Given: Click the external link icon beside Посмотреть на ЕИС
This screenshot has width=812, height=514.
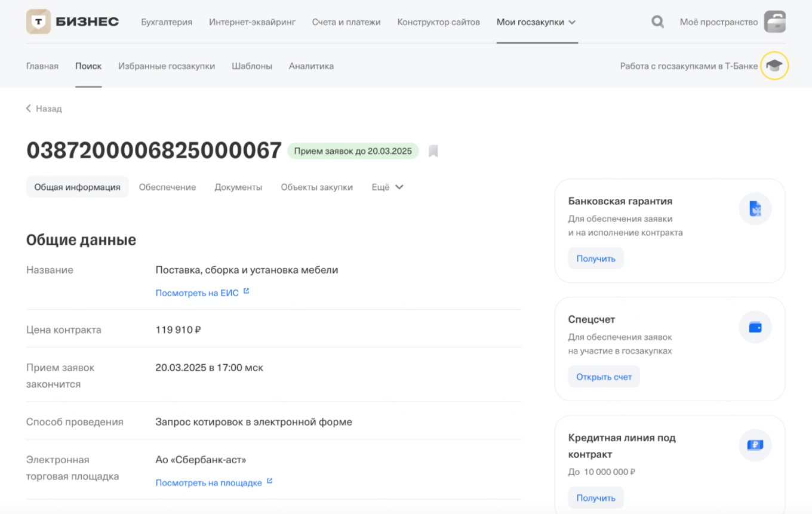Looking at the screenshot, I should tap(246, 292).
